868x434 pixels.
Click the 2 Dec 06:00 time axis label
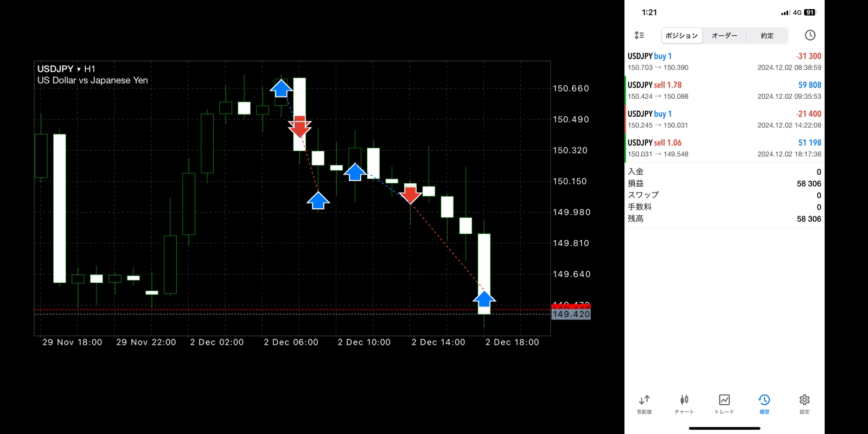point(291,342)
